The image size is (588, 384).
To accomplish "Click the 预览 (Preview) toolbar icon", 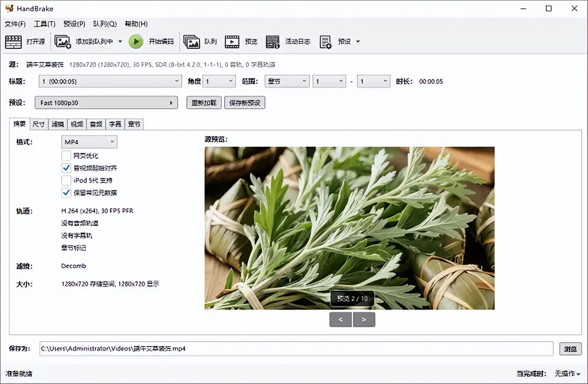I will (232, 41).
